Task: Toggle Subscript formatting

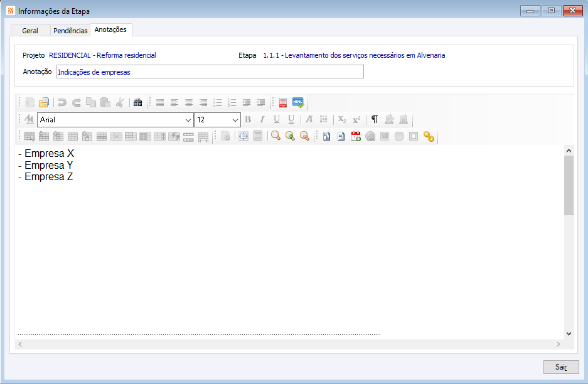Action: click(x=341, y=120)
